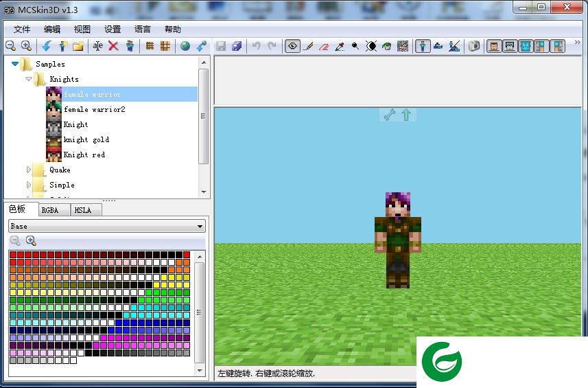The width and height of the screenshot is (588, 388).
Task: Switch to the 2D texture view icon
Action: (438, 46)
